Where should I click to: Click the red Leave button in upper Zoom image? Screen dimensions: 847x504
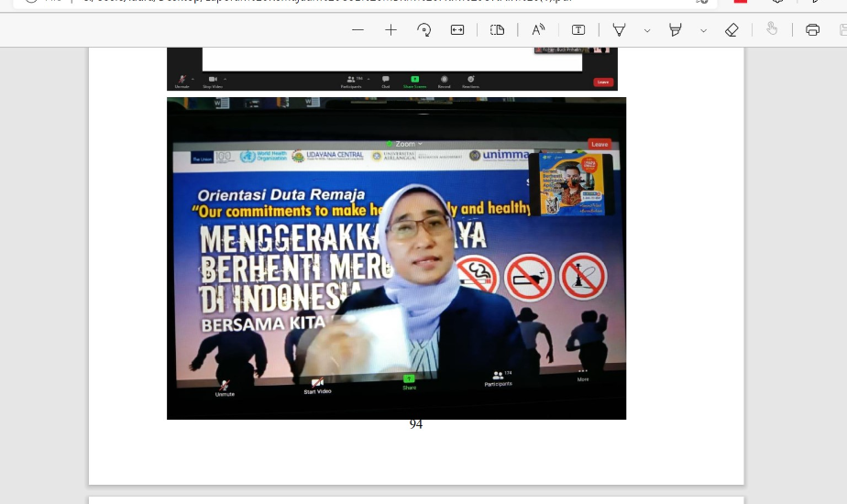click(603, 82)
